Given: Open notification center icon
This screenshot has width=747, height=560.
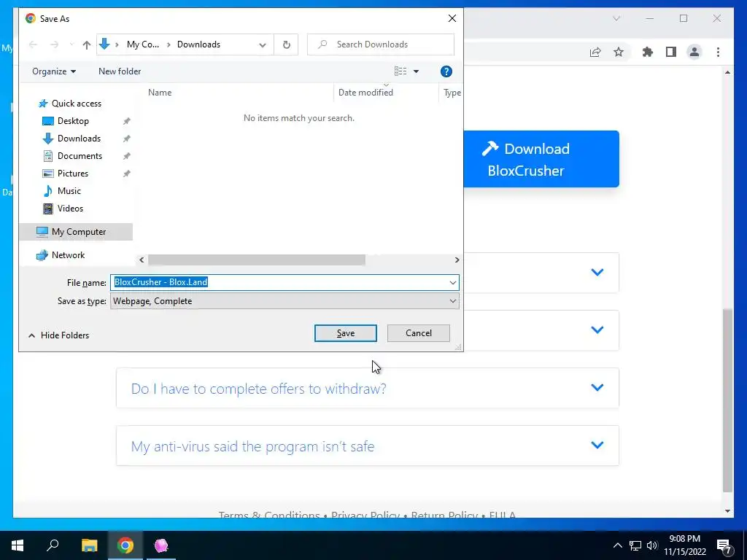Looking at the screenshot, I should [x=724, y=546].
